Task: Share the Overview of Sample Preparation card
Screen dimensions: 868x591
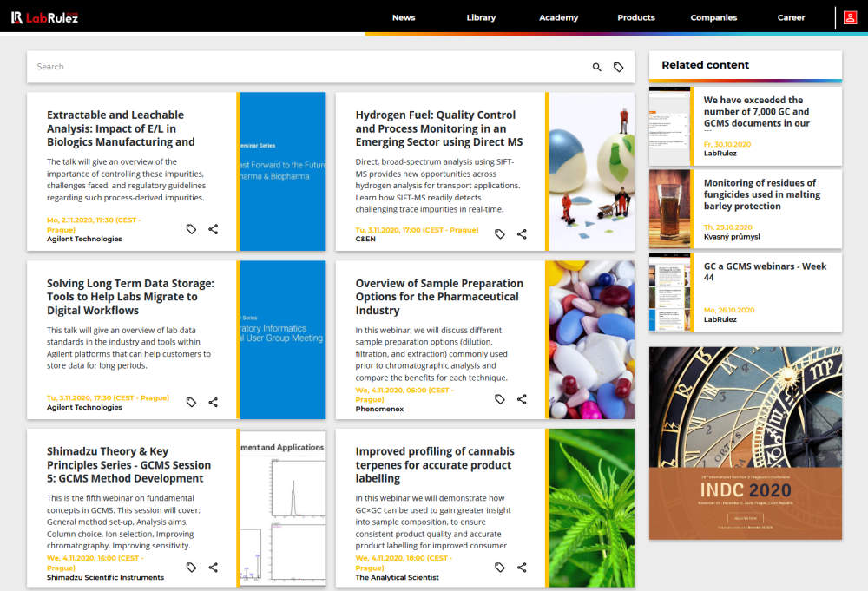Action: (x=522, y=399)
